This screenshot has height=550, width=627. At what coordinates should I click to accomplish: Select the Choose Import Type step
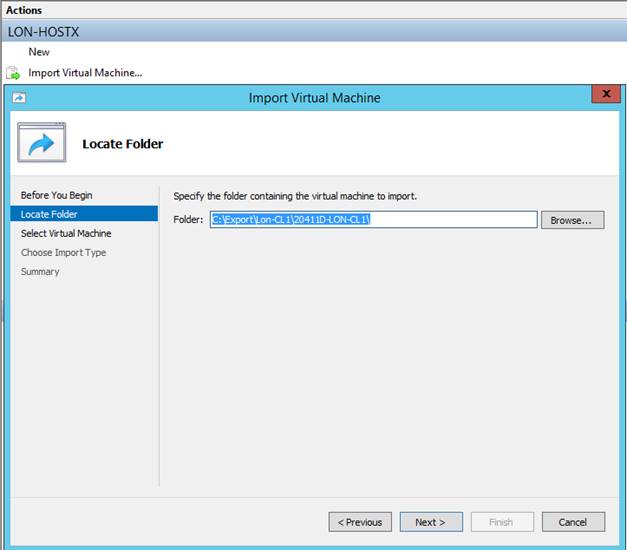(x=64, y=252)
